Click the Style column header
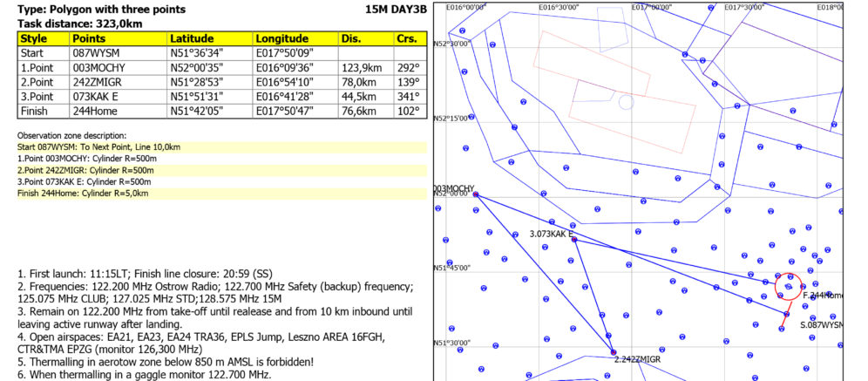Viewport: 868px width, 381px height. tap(44, 39)
